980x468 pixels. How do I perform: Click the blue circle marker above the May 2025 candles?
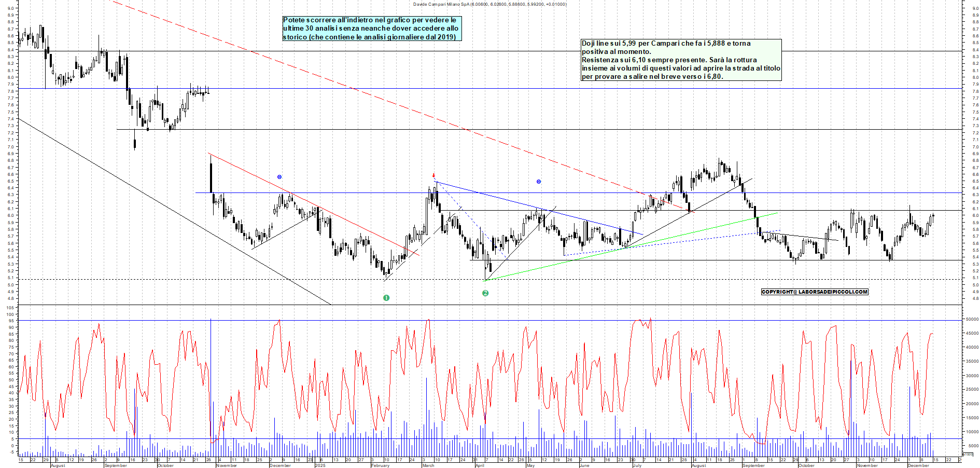coord(539,182)
